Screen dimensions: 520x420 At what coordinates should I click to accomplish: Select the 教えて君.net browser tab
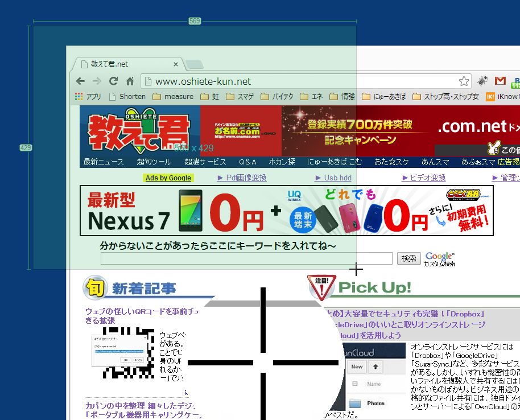pyautogui.click(x=127, y=64)
